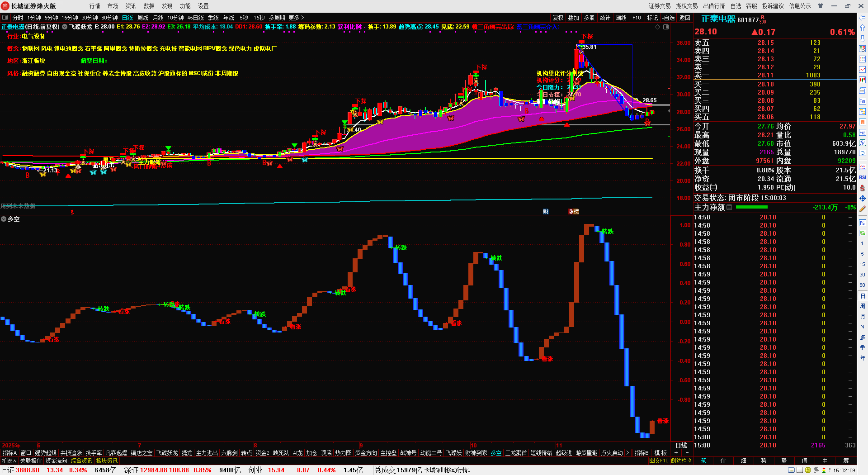Click the 笔 tab below the tick list
The width and height of the screenshot is (868, 475).
click(703, 461)
